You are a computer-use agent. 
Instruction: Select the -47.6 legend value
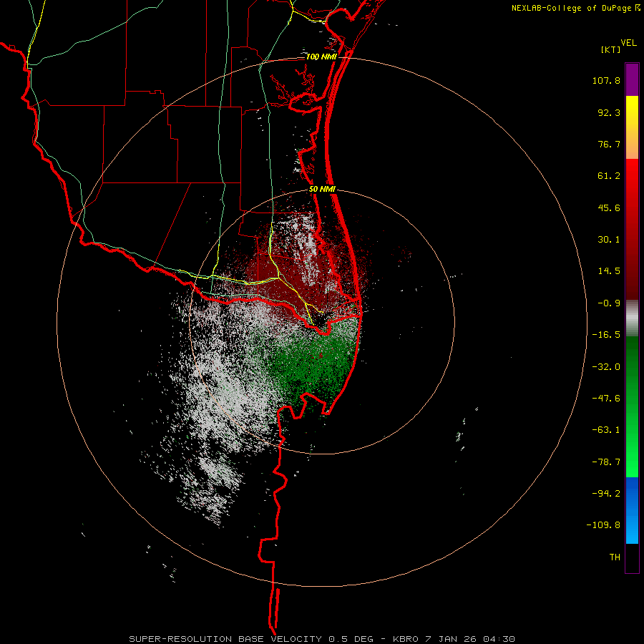606,399
